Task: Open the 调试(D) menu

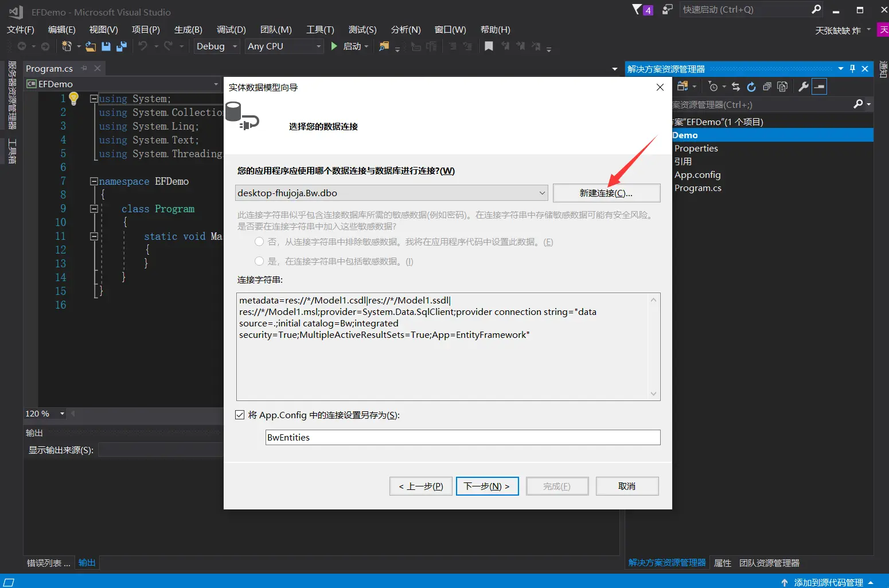Action: tap(231, 30)
